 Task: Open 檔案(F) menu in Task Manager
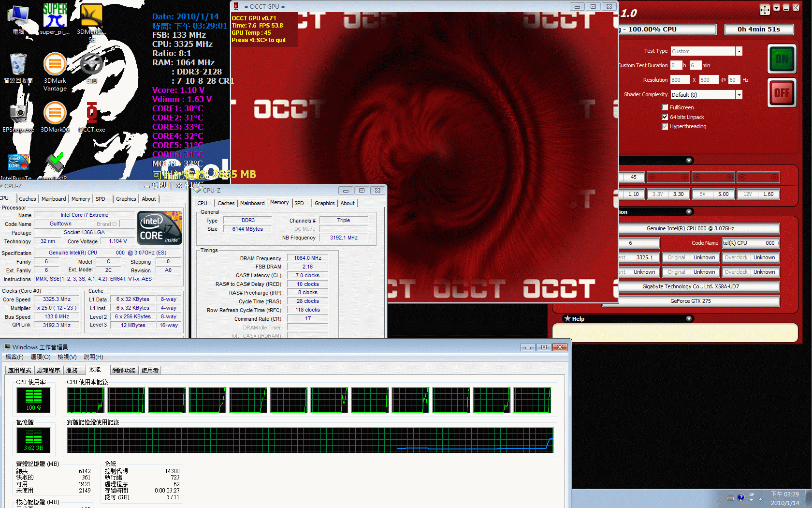[14, 357]
